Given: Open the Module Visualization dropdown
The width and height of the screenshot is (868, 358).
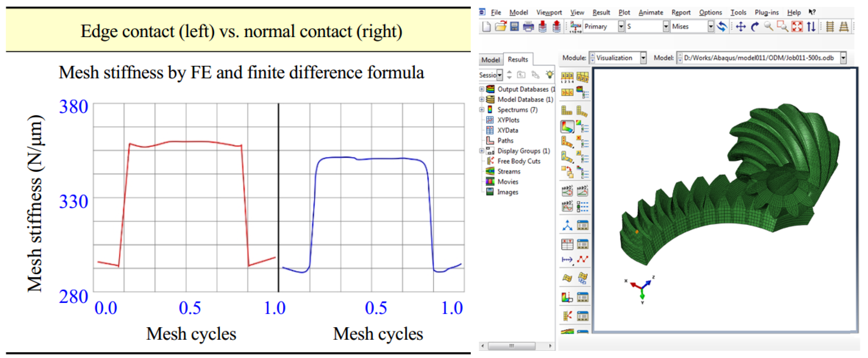Looking at the screenshot, I should click(x=643, y=58).
